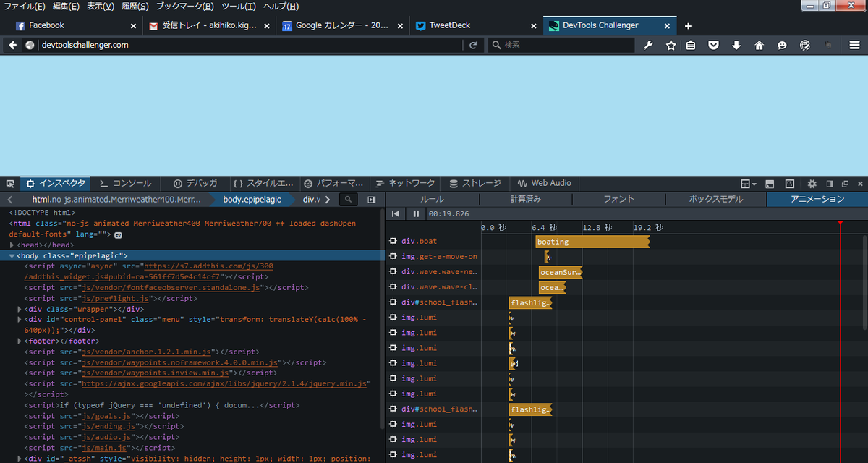The width and height of the screenshot is (868, 463).
Task: Pause the running animations
Action: (416, 213)
